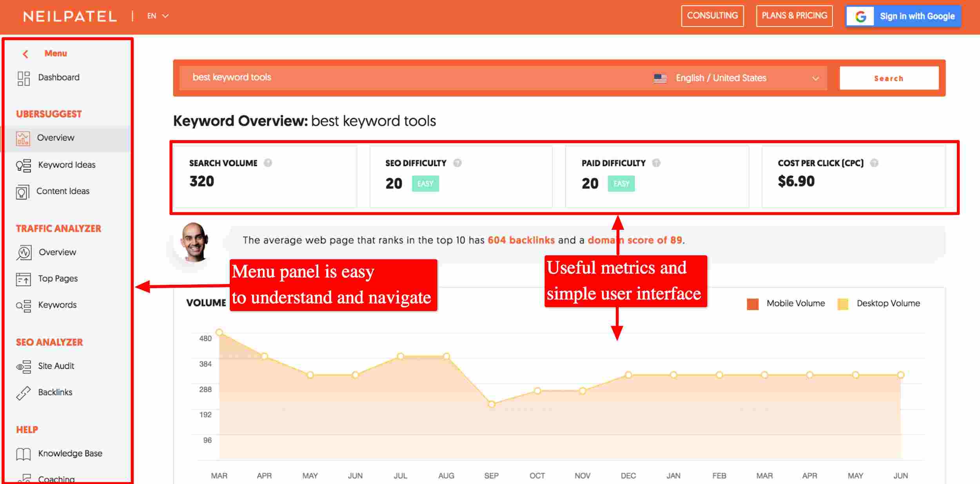980x484 pixels.
Task: Open Content Ideas page
Action: click(63, 191)
